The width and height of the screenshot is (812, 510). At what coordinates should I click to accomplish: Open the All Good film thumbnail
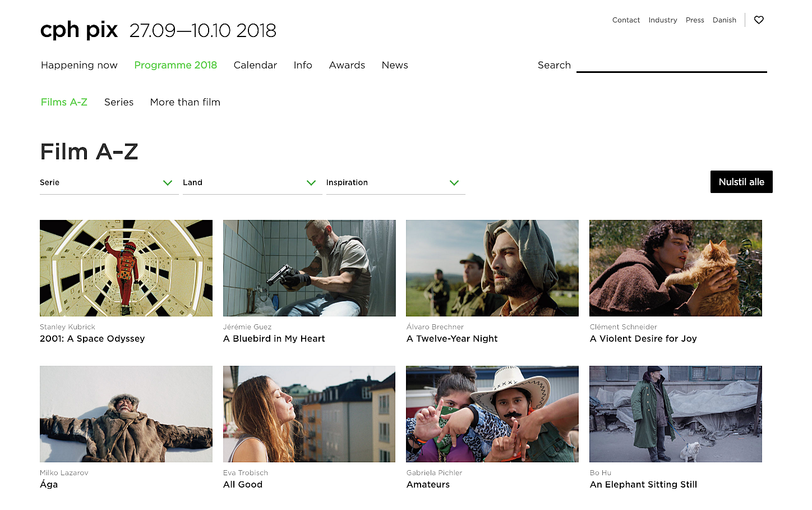[x=310, y=414]
